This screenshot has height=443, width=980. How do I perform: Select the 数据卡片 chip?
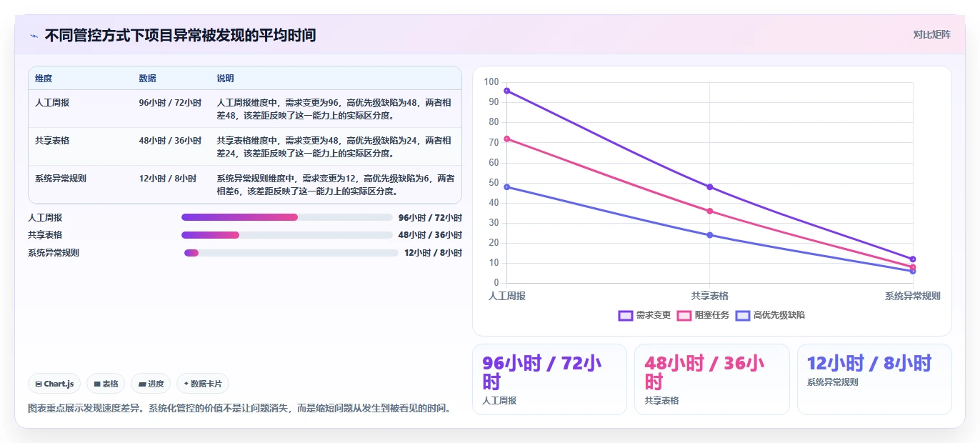(x=203, y=384)
